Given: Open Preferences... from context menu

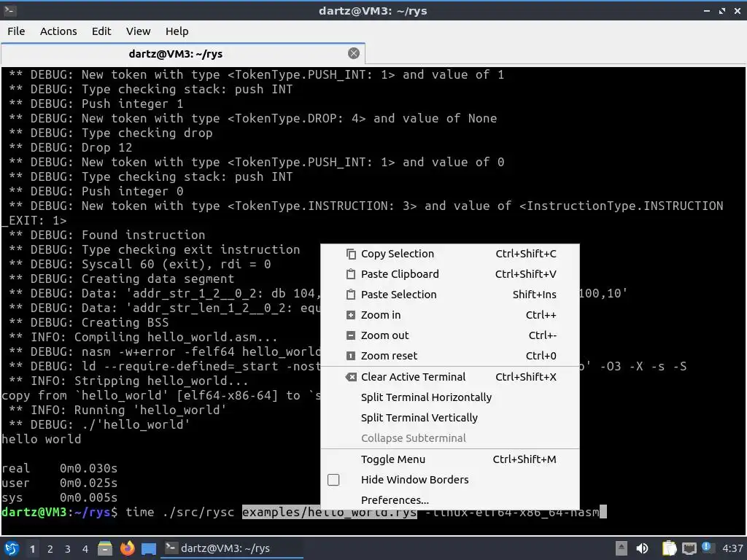Looking at the screenshot, I should point(449,500).
